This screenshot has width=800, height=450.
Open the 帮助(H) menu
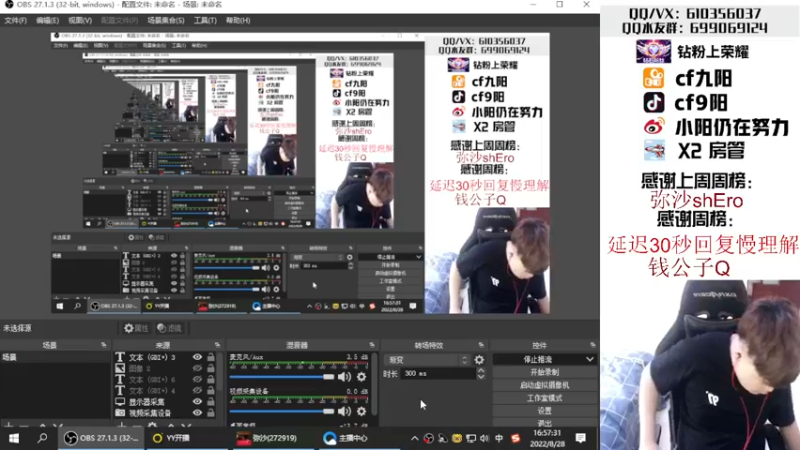[238, 20]
